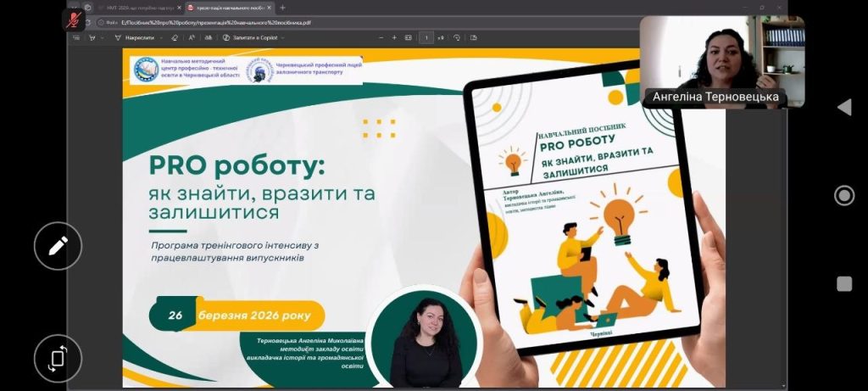868x391 pixels.
Task: Pick the Eraser tool in PDF toolbar
Action: click(x=175, y=37)
